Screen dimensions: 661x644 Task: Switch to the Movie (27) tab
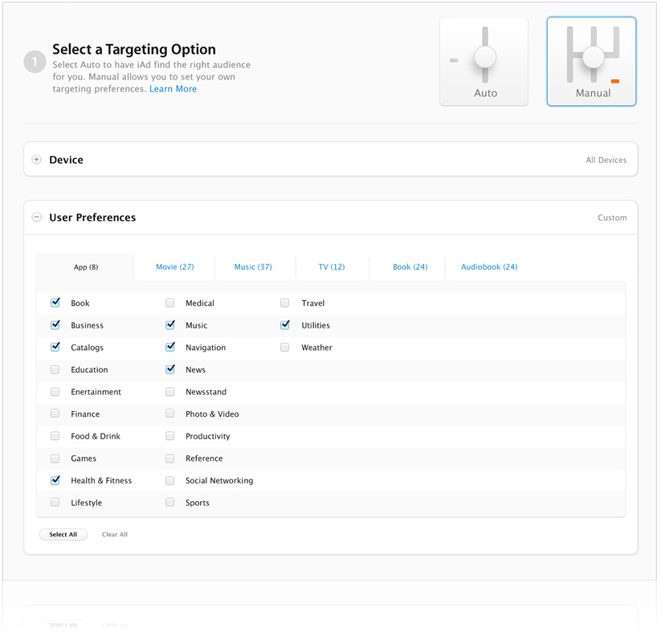tap(174, 267)
